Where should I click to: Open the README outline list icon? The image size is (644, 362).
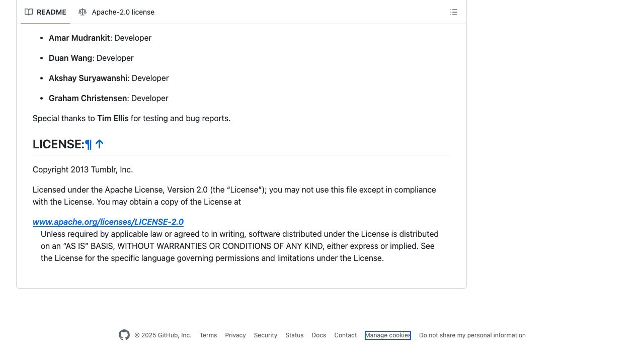pyautogui.click(x=453, y=12)
